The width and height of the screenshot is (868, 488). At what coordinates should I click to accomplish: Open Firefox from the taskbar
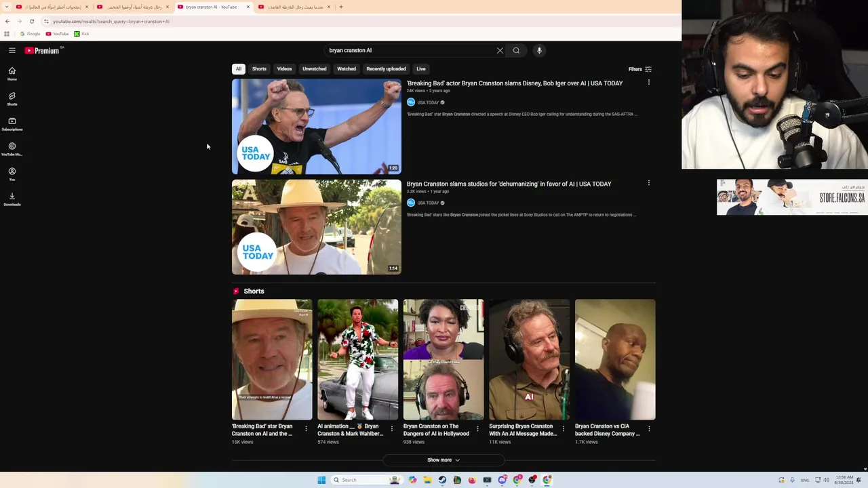coord(472,480)
